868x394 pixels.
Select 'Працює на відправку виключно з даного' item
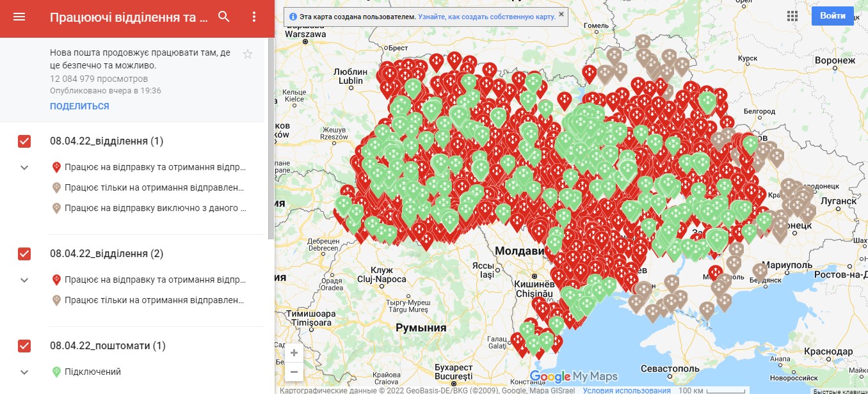tap(149, 208)
